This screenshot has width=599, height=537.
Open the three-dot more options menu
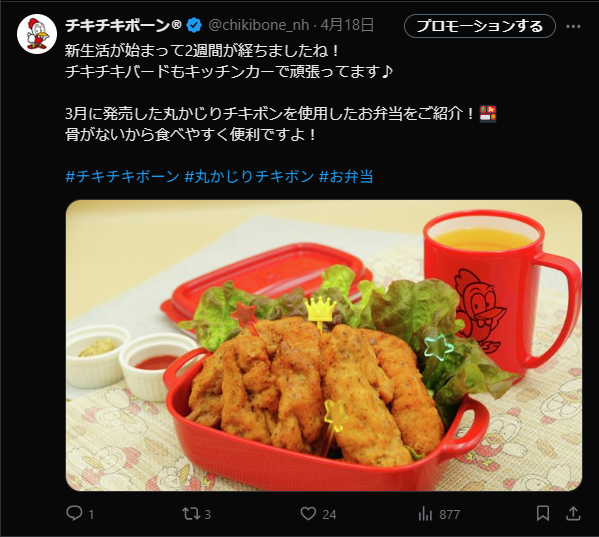(x=573, y=26)
